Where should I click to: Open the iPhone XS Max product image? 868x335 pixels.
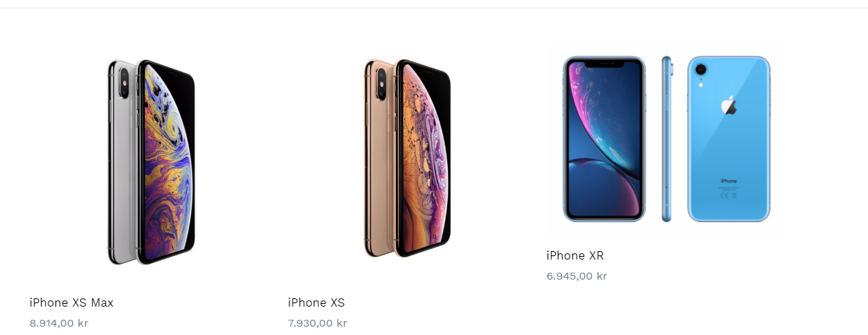(x=152, y=161)
